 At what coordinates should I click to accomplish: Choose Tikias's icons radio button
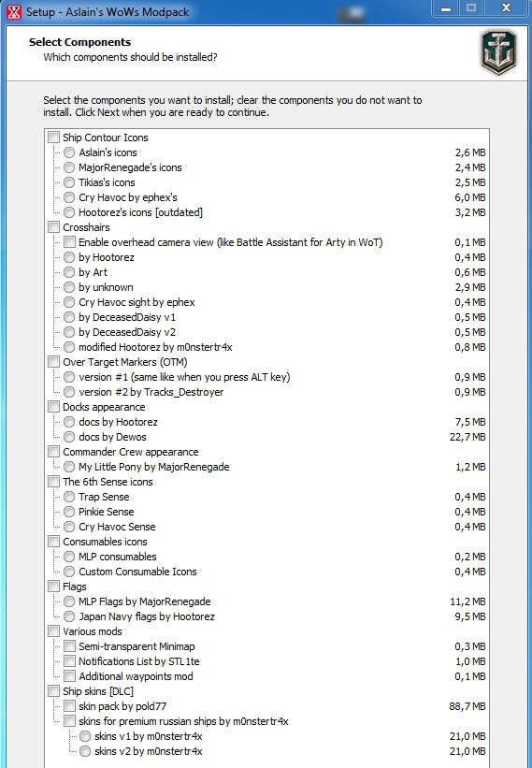(69, 182)
